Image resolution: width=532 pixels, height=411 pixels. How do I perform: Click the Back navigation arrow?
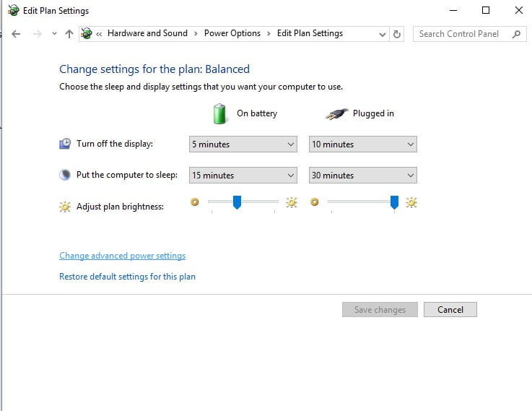click(x=16, y=34)
